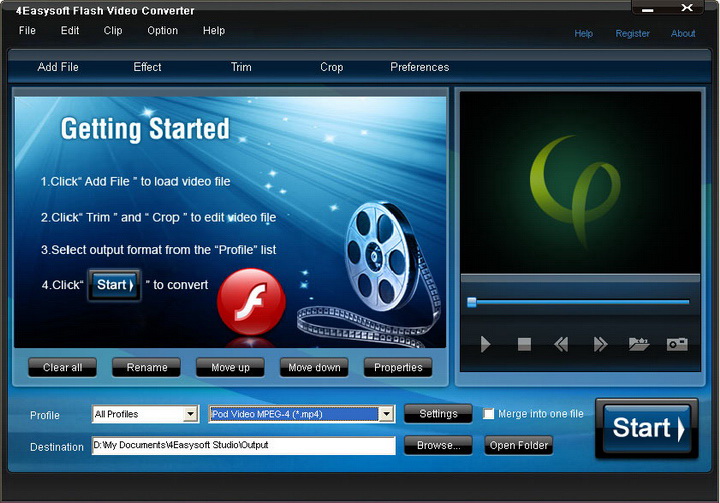Click the Move down button

pos(314,367)
